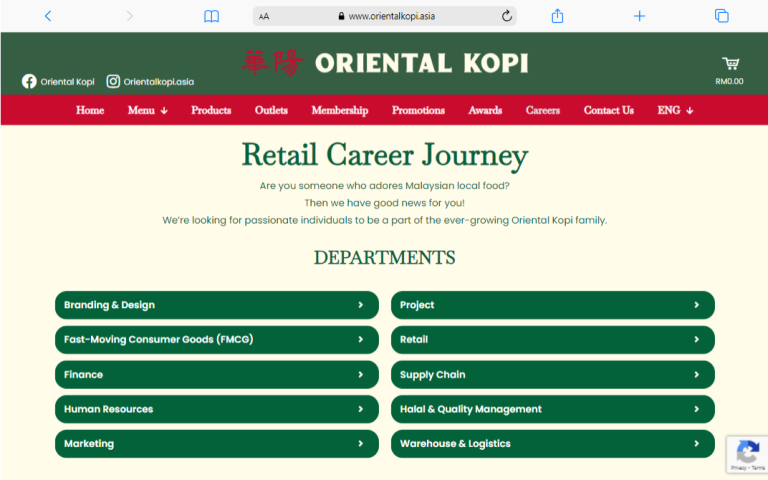Open the Safari bookmarks book icon
The width and height of the screenshot is (768, 480).
212,16
